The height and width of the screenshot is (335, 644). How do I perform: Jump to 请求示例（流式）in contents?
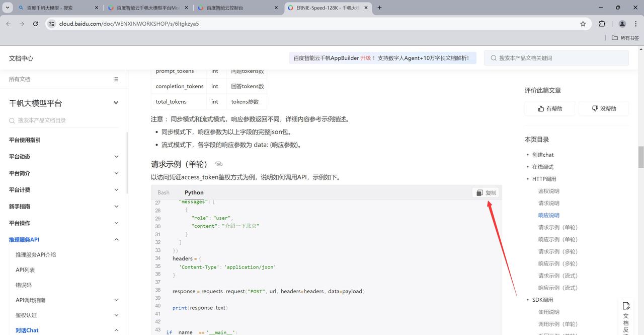(558, 276)
